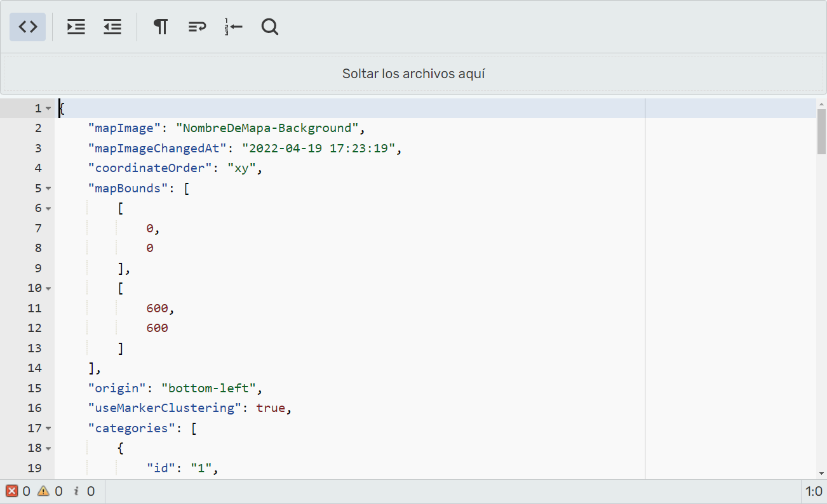Click the info count icon
Viewport: 827px width, 504px height.
click(76, 491)
